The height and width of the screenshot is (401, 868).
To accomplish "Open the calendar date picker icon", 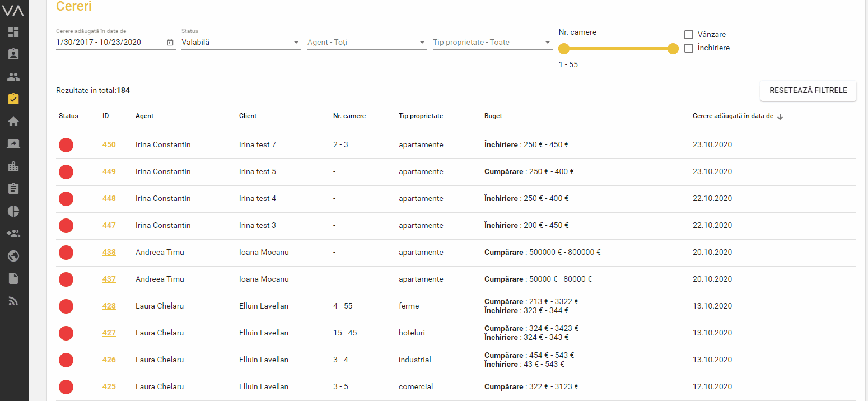I will point(170,43).
